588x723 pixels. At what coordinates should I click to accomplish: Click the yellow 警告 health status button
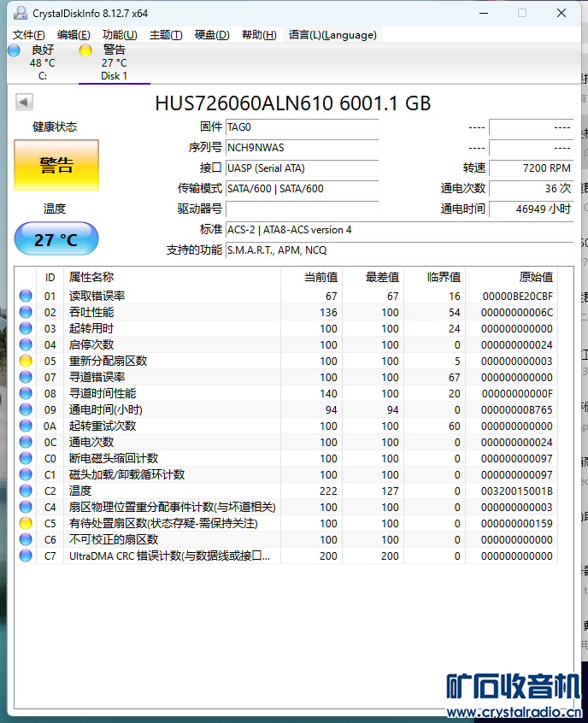click(56, 165)
